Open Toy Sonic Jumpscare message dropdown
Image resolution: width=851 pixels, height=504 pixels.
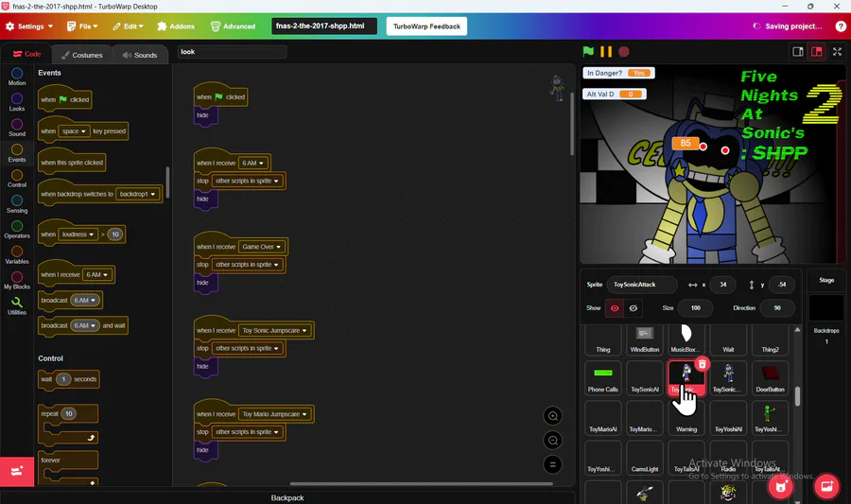click(274, 330)
